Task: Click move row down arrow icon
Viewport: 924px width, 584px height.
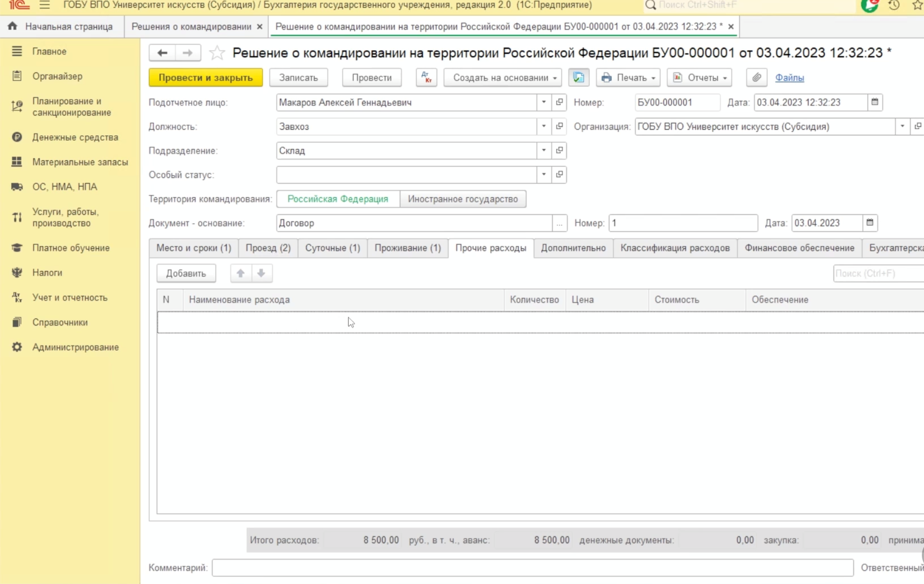Action: point(262,273)
